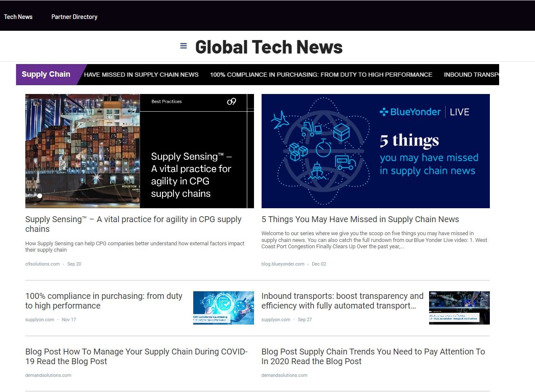Open the Tech News menu item

click(x=18, y=17)
